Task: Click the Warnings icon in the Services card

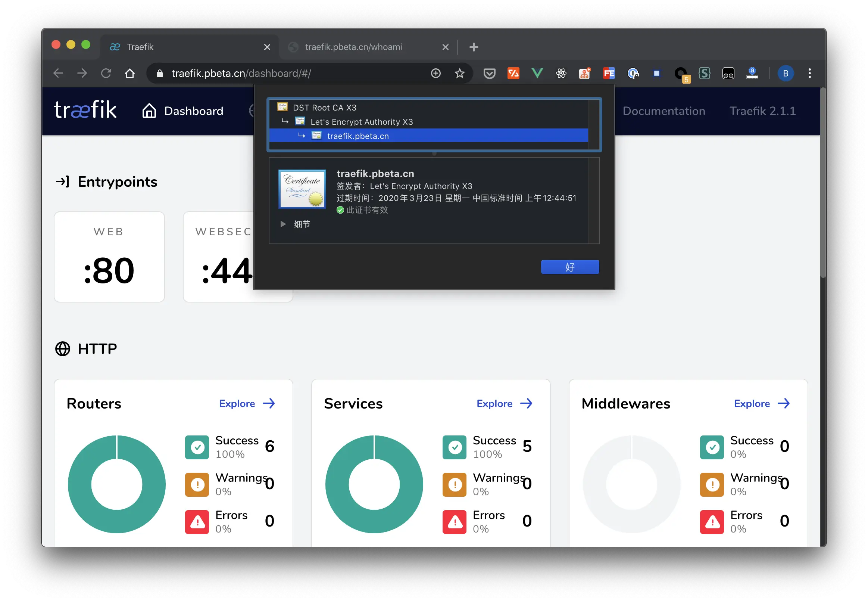Action: 454,484
